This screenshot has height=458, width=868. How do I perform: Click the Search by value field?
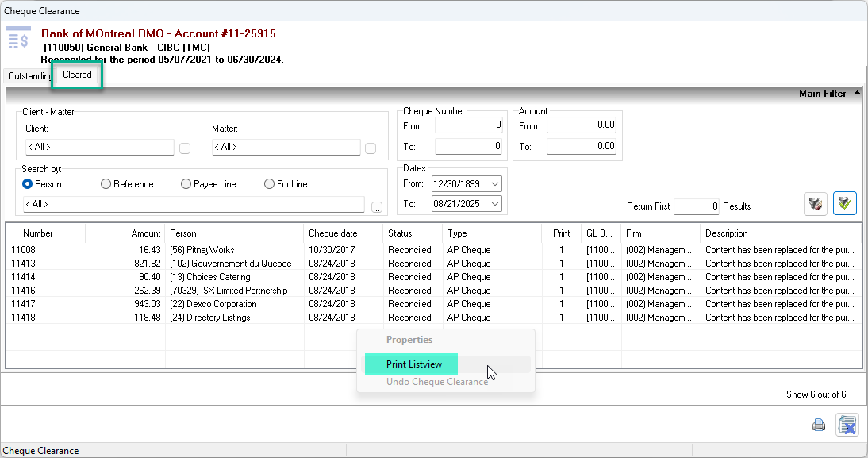click(194, 204)
